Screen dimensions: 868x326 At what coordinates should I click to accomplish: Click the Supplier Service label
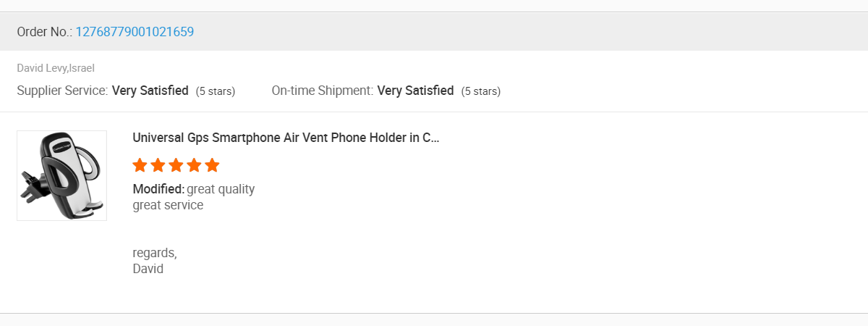62,91
